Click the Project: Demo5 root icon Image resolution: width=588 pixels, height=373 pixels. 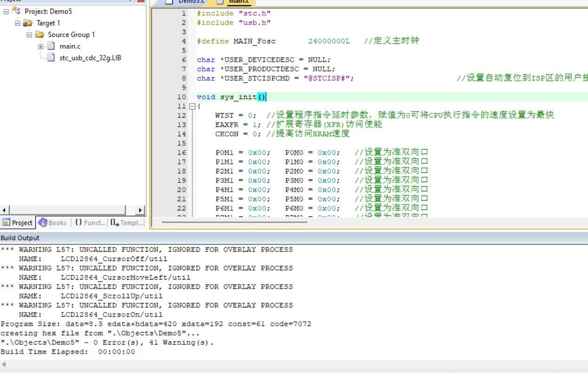tap(16, 11)
